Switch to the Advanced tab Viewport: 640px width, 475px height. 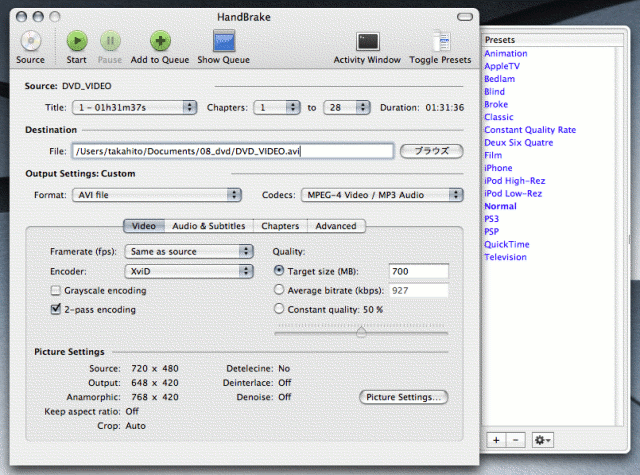(x=335, y=226)
